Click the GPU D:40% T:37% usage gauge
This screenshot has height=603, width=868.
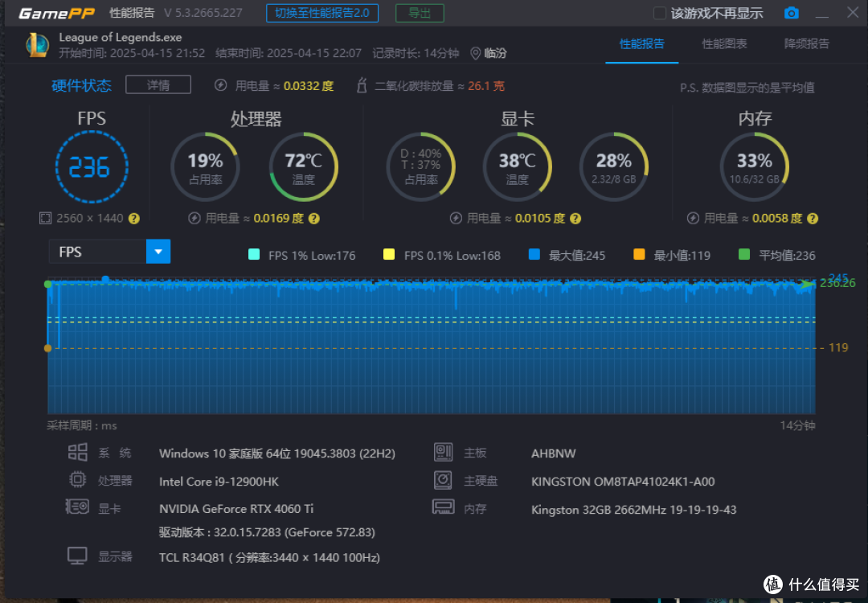(x=420, y=166)
